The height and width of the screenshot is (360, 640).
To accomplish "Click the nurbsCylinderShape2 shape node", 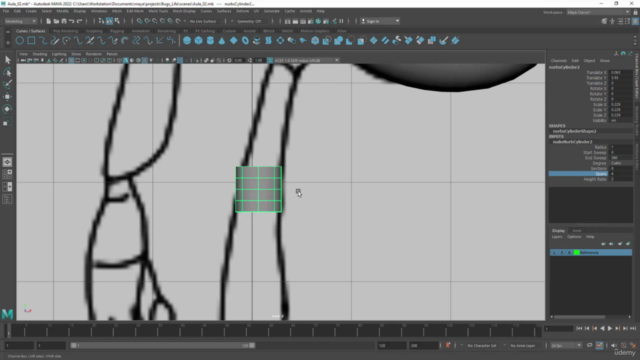I will click(574, 131).
